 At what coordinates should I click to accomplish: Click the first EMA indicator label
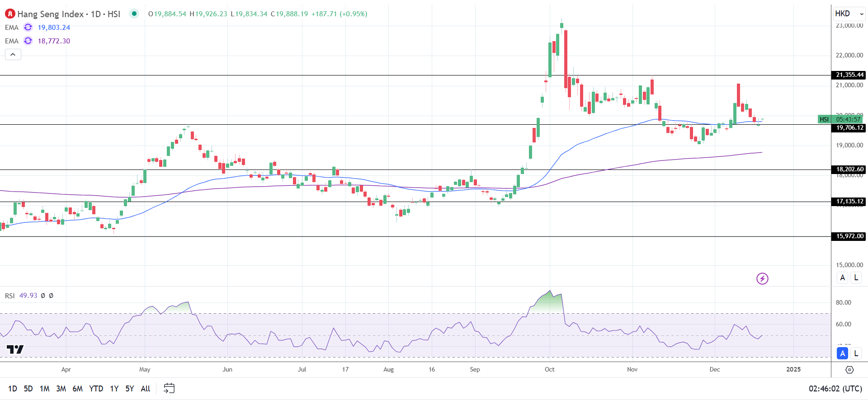pyautogui.click(x=12, y=28)
